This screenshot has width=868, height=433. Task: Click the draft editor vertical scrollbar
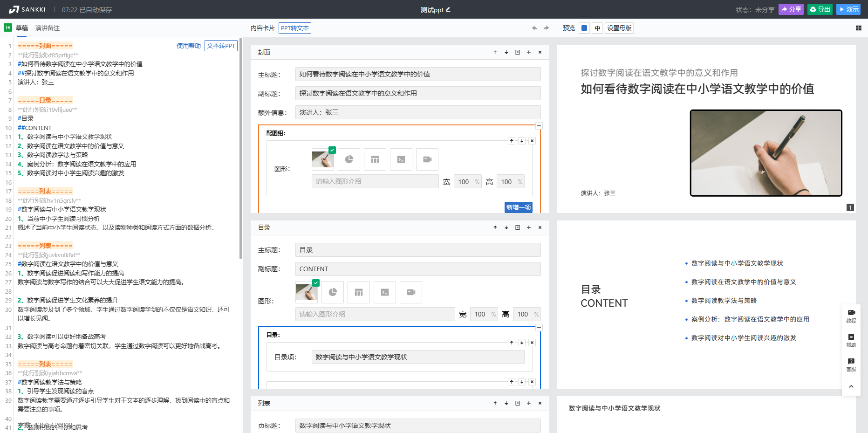(x=241, y=149)
